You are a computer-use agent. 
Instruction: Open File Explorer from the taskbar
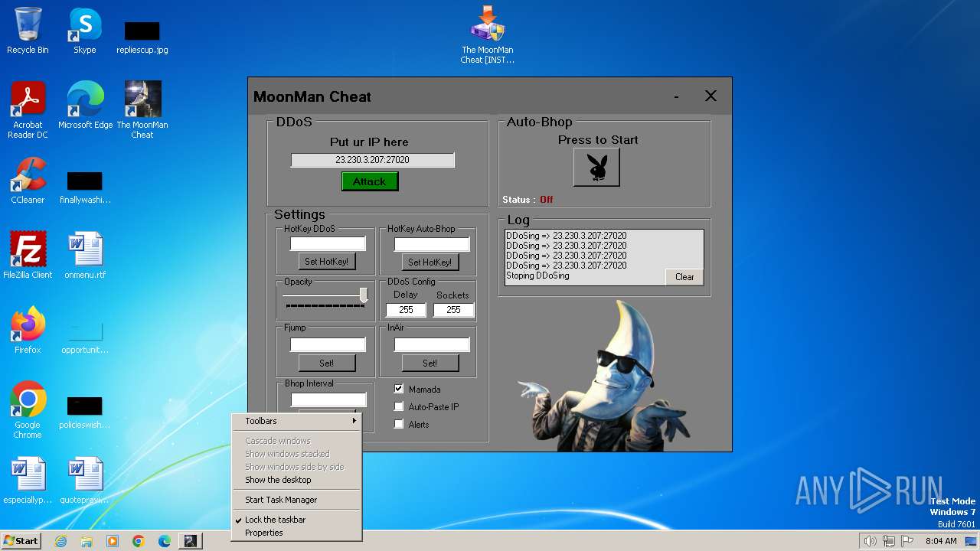click(x=87, y=541)
